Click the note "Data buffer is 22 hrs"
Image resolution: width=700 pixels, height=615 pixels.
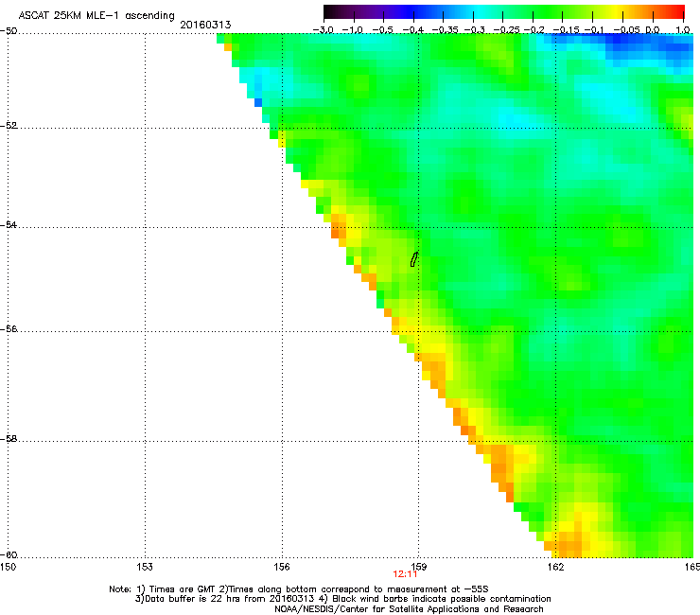coord(184,599)
